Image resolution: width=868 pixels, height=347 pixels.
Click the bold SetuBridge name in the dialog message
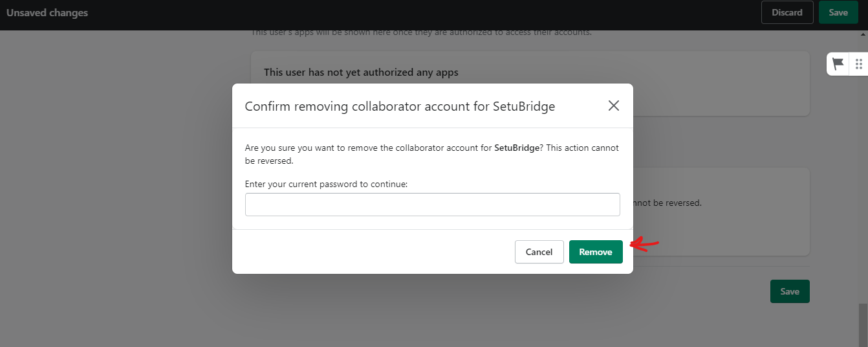[517, 148]
